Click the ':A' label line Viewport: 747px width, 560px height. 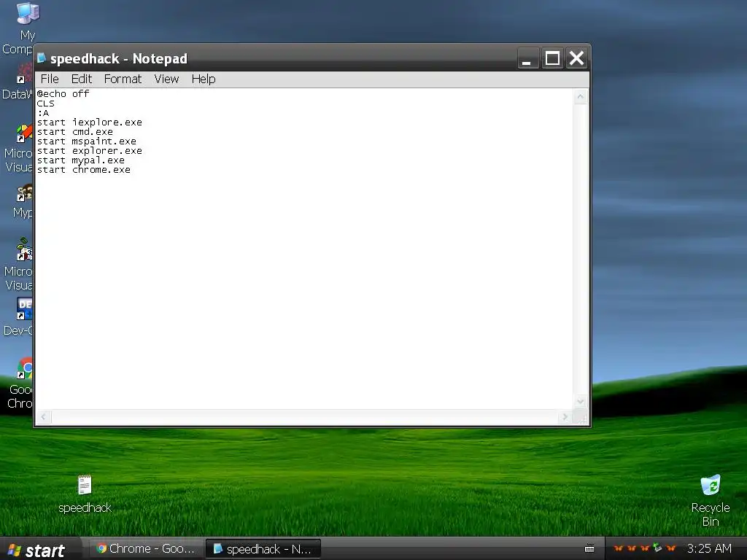43,113
